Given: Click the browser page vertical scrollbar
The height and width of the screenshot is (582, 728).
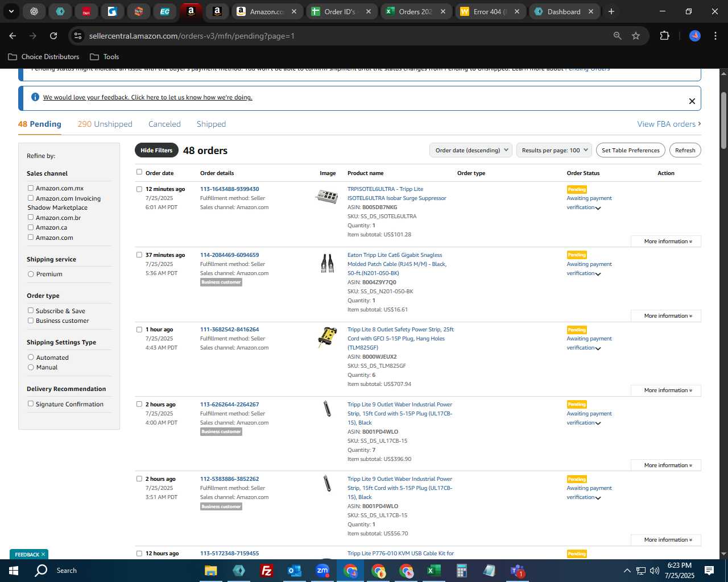Looking at the screenshot, I should coord(723,120).
